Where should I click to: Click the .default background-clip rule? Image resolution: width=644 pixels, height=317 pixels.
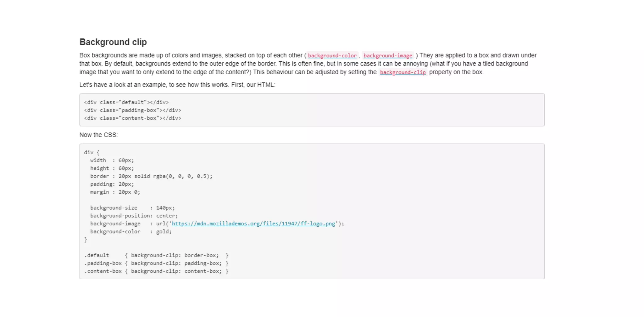click(156, 255)
